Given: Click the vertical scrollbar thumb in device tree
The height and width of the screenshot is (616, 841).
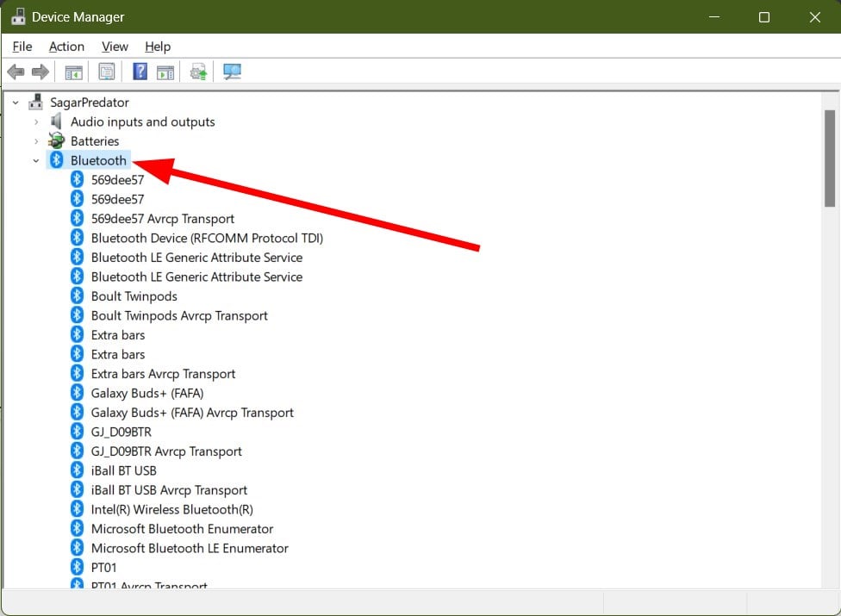Looking at the screenshot, I should 830,159.
